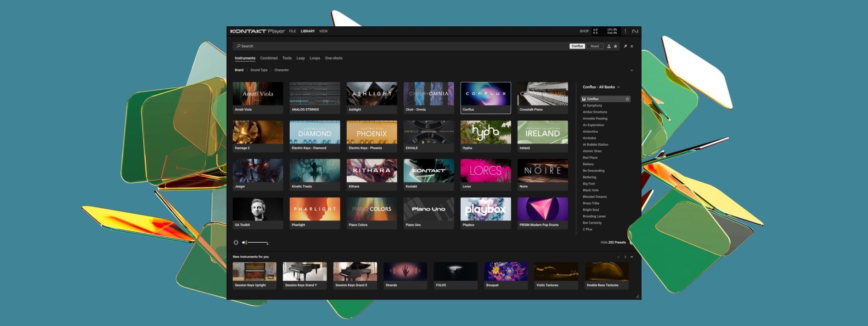Screen dimensions: 868x326
Task: Toggle the favorites star filter in search bar
Action: coord(615,46)
